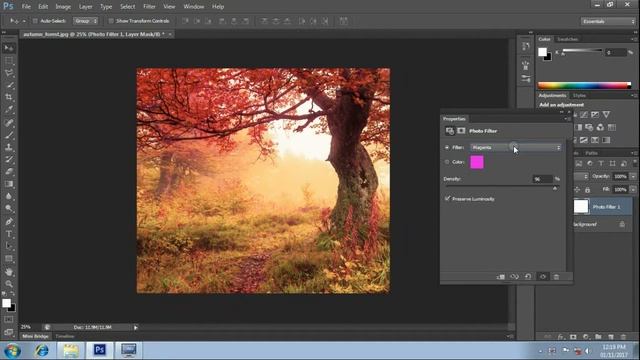Select the Eraser tool
This screenshot has height=360, width=640.
pos(9,172)
